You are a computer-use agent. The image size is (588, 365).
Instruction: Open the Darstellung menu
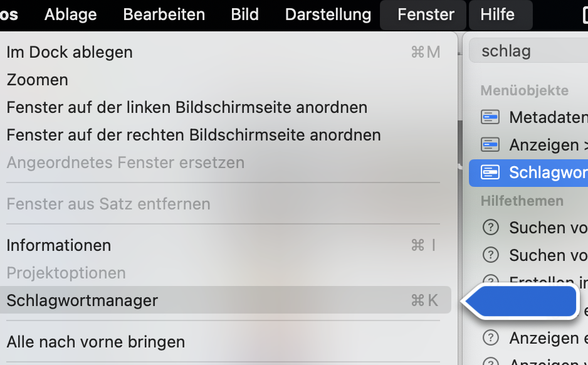(328, 14)
